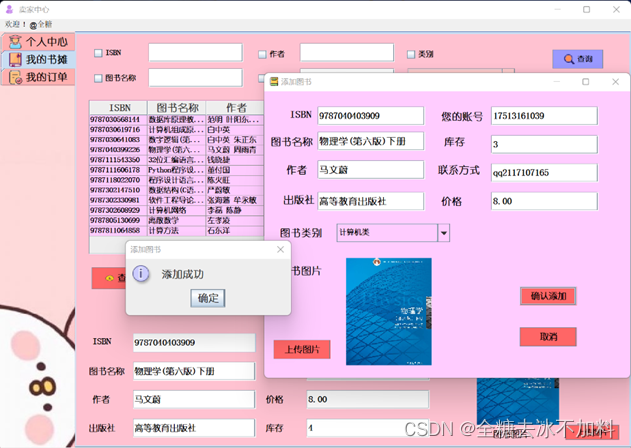Confirm the success dialog with 确定

point(208,298)
